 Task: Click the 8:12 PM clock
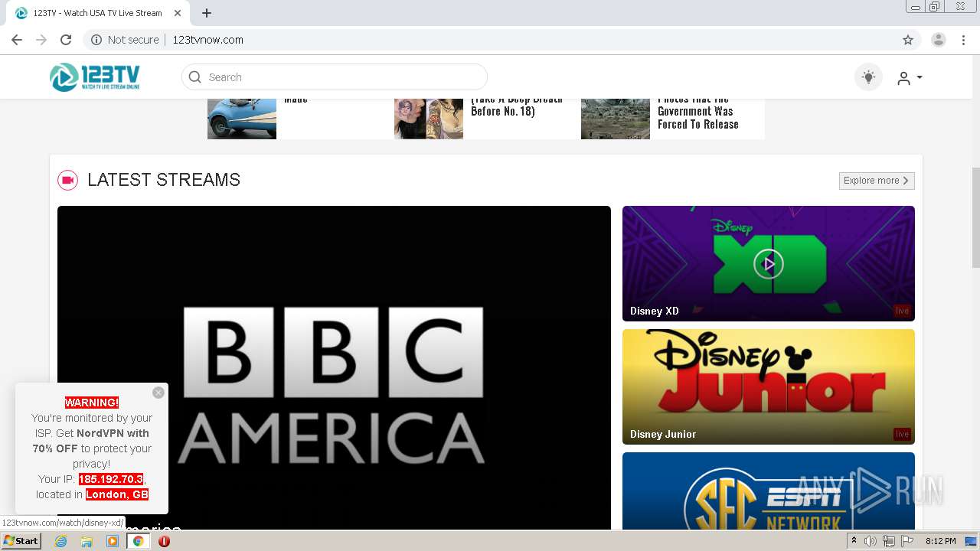click(x=941, y=541)
